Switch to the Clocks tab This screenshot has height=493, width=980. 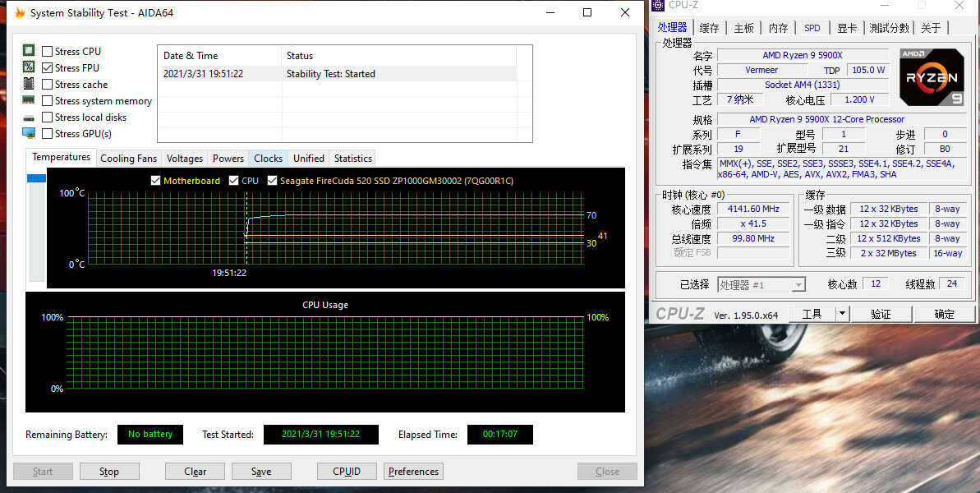(x=268, y=159)
